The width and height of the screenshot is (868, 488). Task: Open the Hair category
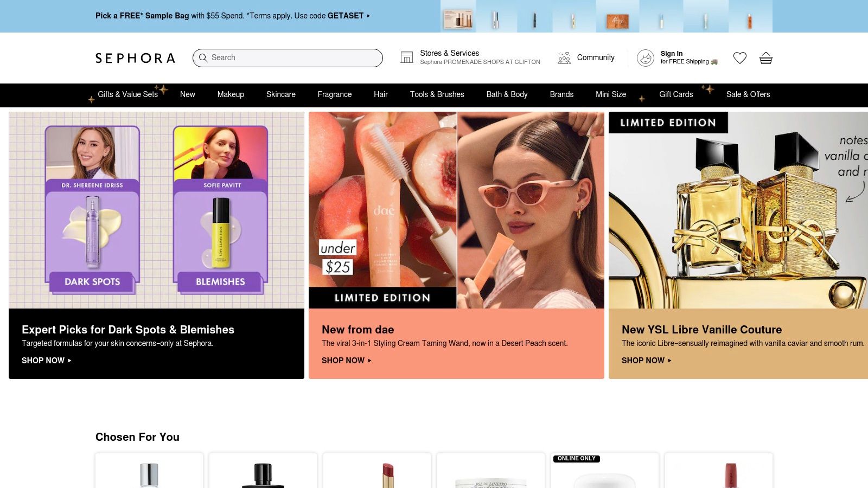pyautogui.click(x=381, y=94)
